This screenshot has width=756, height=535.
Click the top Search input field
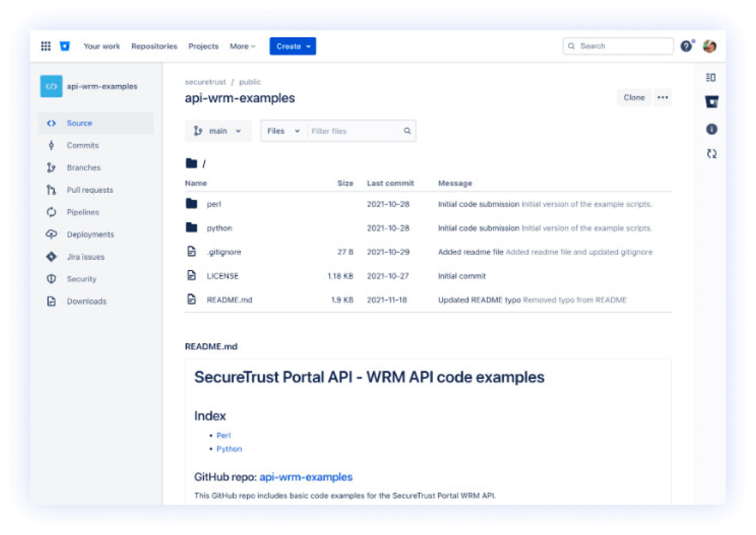pos(618,46)
